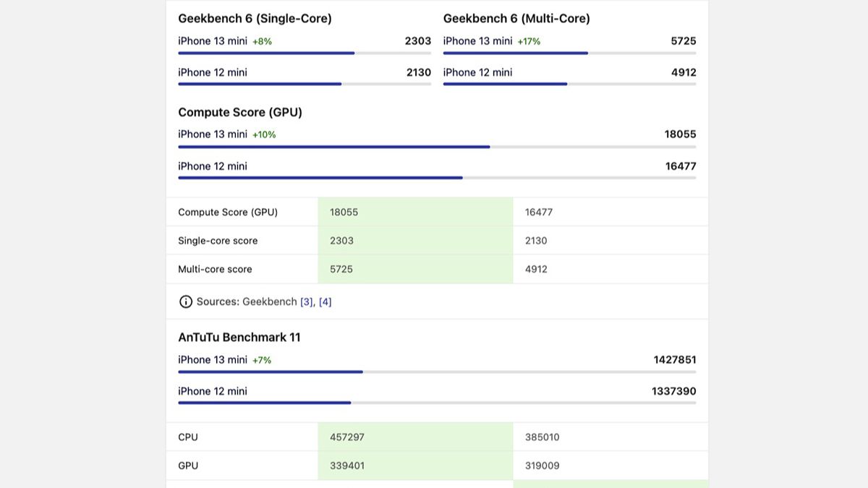Image resolution: width=868 pixels, height=488 pixels.
Task: Click the Multi-core score table row label
Action: (x=215, y=269)
